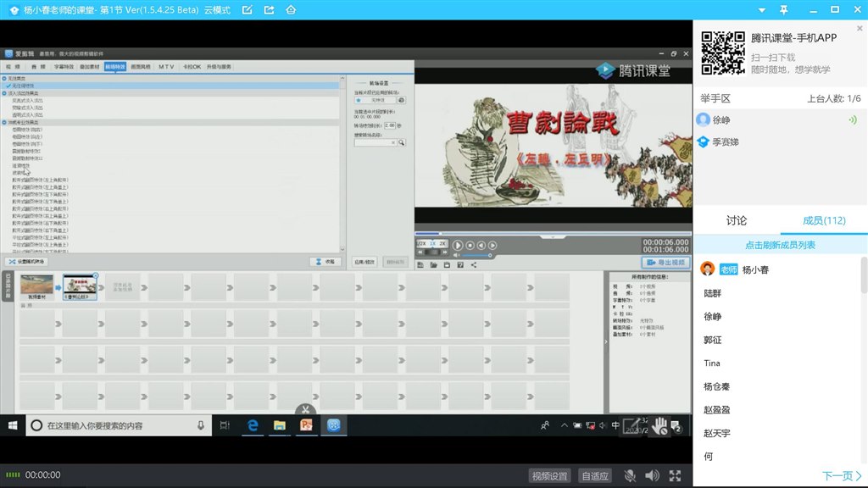868x488 pixels.
Task: Click the open project folder icon under preview
Action: (433, 265)
